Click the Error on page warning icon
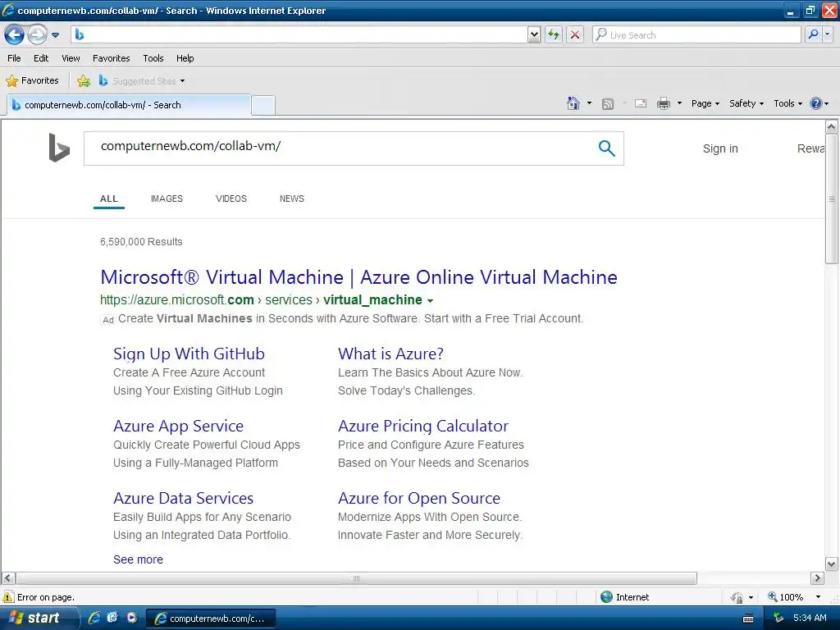Screen dimensions: 840x630 coord(8,597)
